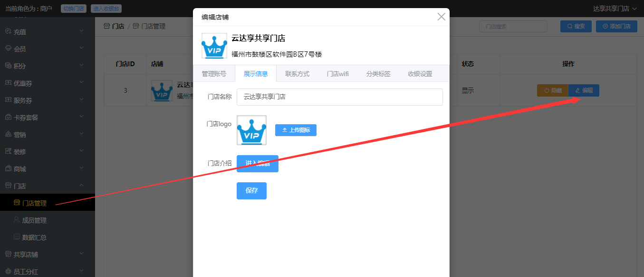This screenshot has width=644, height=277.
Task: Click the 添加门店 button
Action: pos(616,26)
